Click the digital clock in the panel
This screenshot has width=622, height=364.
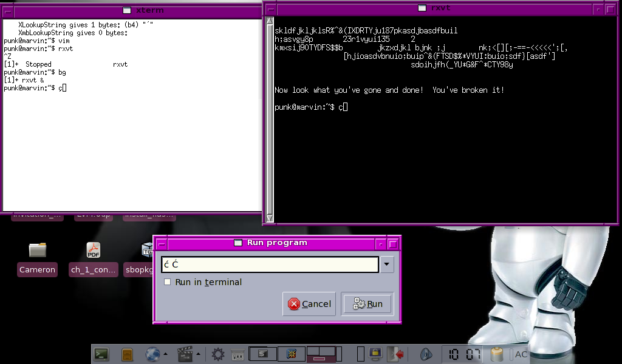(x=465, y=354)
